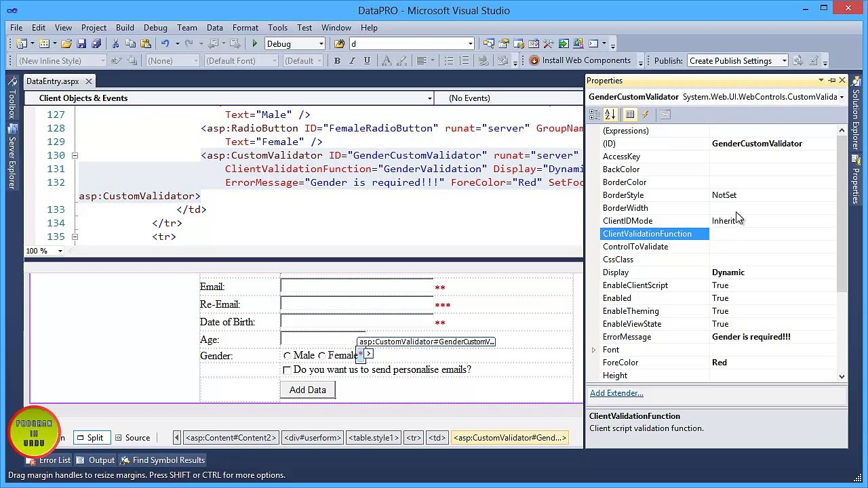The width and height of the screenshot is (868, 488).
Task: Select the asp:CustomValidator#Gend breadcrumb tag
Action: (x=509, y=438)
